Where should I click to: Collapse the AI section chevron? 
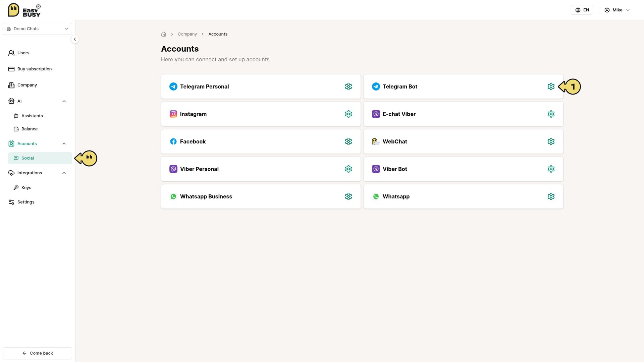coord(64,101)
